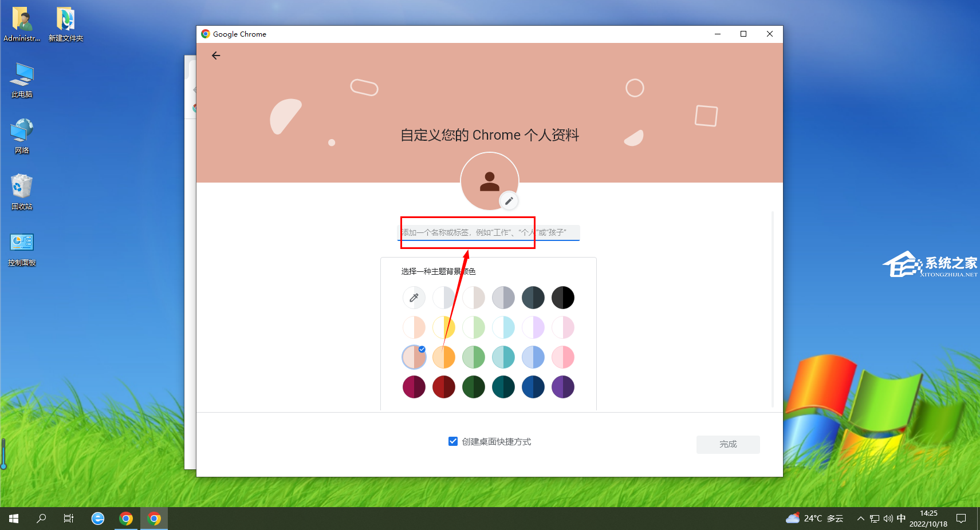Viewport: 980px width, 530px height.
Task: Close the Google Chrome profile window
Action: 770,34
